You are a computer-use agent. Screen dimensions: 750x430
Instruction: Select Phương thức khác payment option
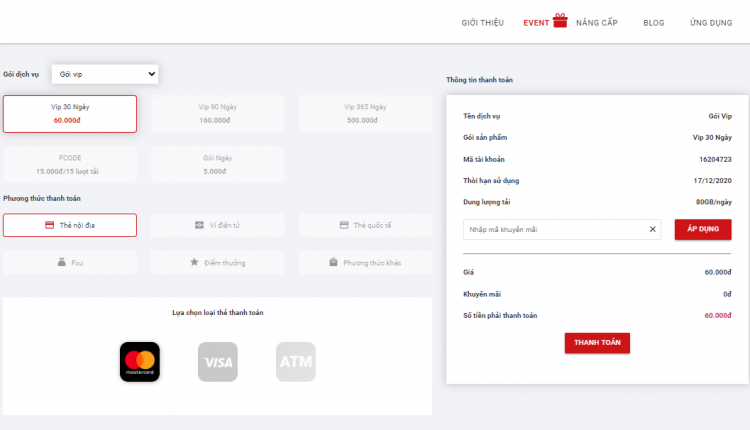tap(365, 263)
